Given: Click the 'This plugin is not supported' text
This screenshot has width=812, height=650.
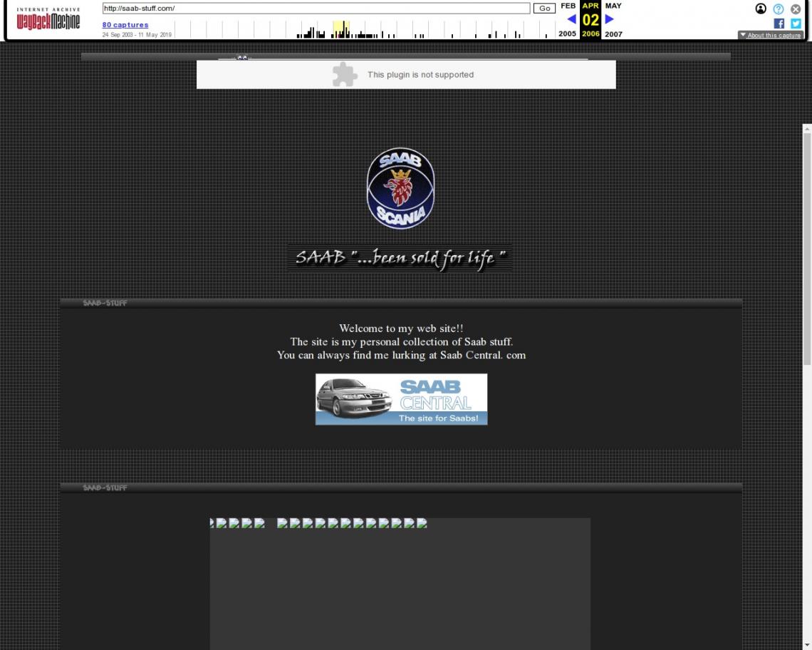Looking at the screenshot, I should 420,75.
